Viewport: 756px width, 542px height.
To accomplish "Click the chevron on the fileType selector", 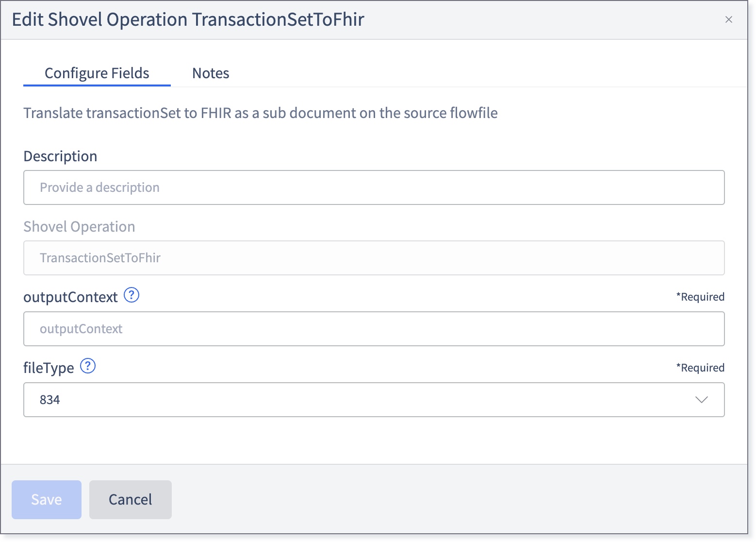I will click(701, 400).
